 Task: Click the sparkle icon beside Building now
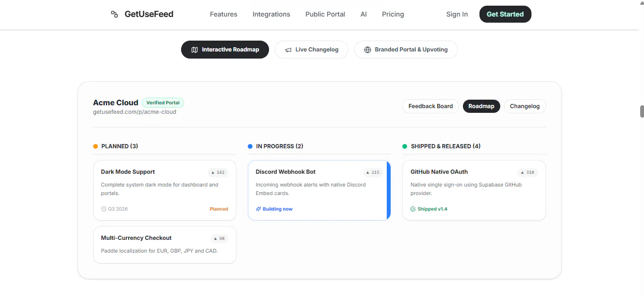[x=259, y=209]
